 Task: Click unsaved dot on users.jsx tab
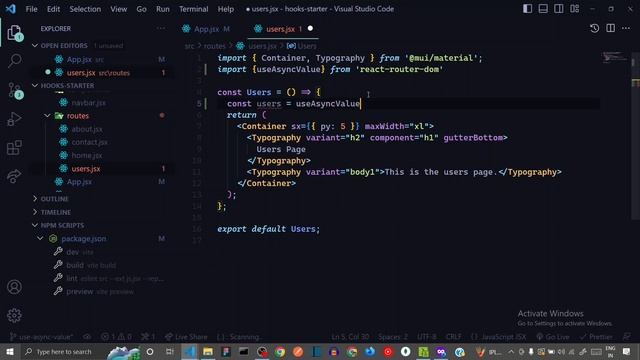tap(310, 28)
